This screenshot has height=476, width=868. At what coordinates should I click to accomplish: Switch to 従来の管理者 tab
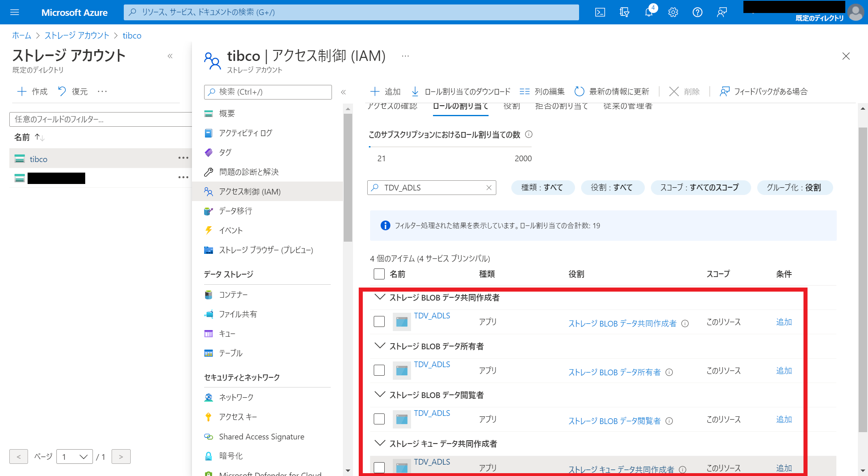point(628,106)
